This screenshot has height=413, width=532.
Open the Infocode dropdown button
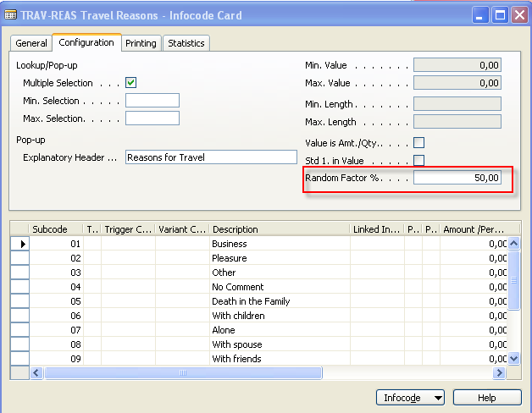[411, 398]
